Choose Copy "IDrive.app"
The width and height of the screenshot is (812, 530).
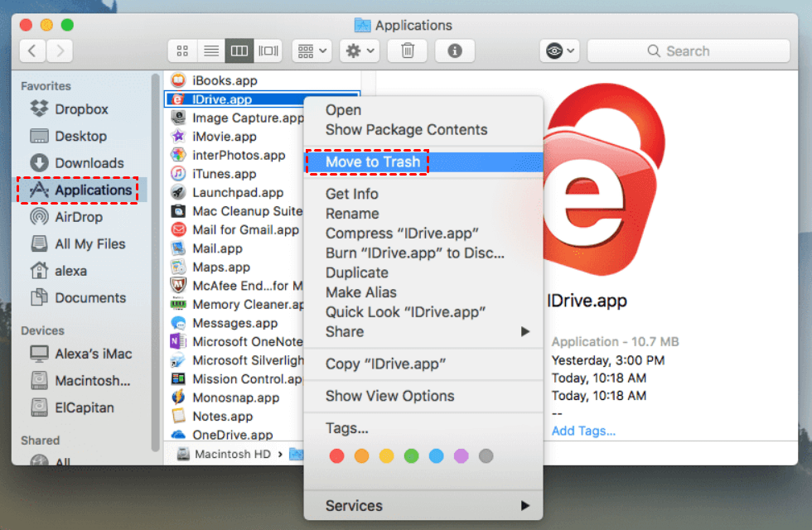[423, 364]
